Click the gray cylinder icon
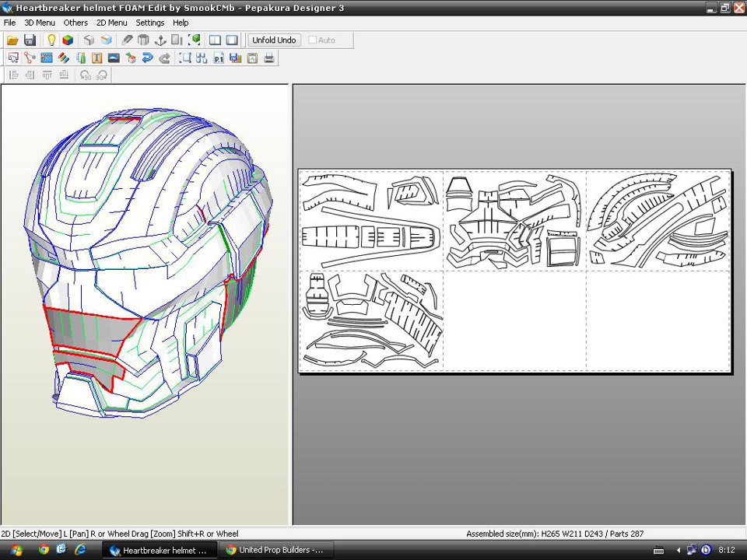This screenshot has width=747, height=560. (143, 40)
